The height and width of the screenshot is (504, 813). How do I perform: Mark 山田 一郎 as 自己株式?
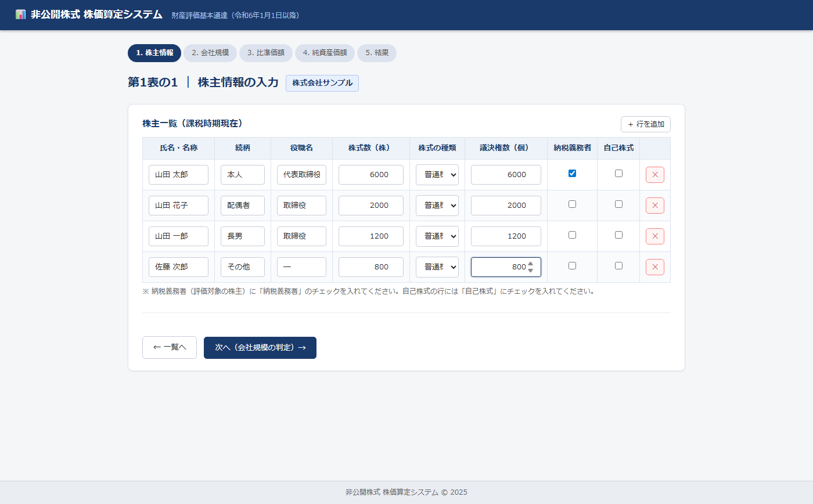coord(618,235)
